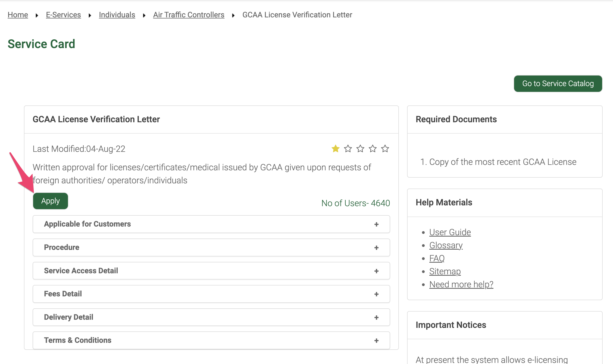Click the Required Documents heading
Viewport: 613px width, 364px height.
click(x=456, y=119)
